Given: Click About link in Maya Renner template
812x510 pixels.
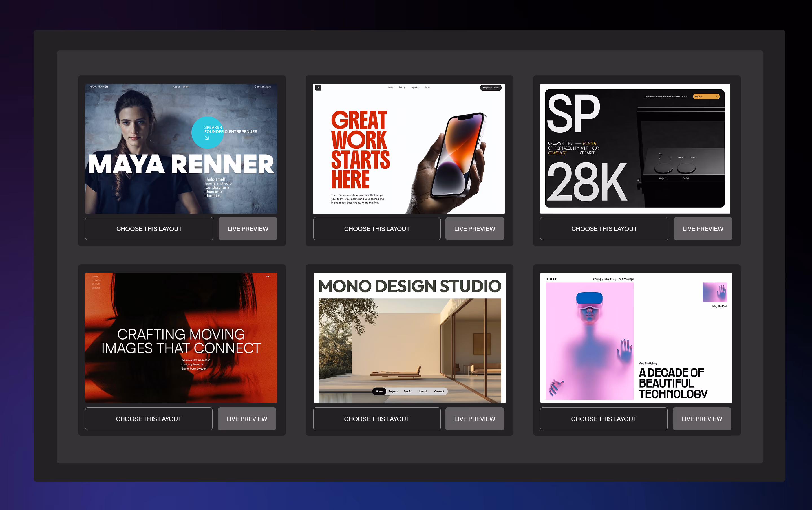Looking at the screenshot, I should [176, 87].
